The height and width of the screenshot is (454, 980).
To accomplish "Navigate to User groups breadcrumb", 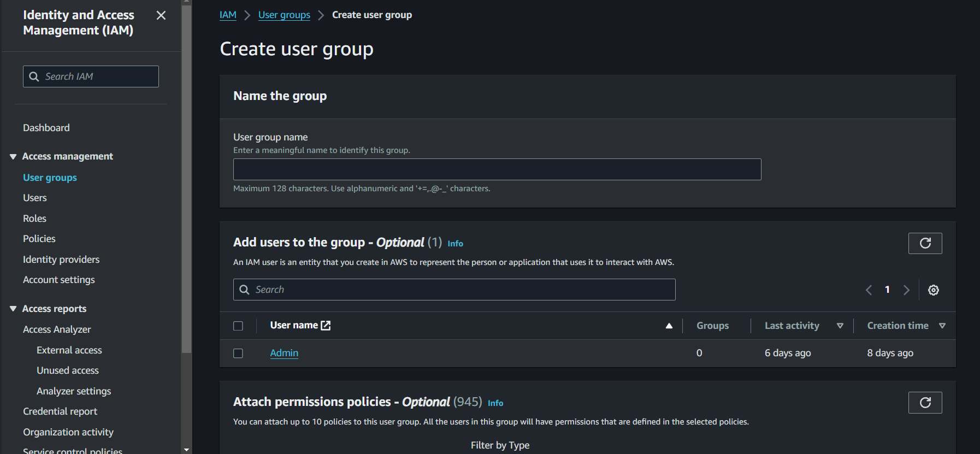I will tap(284, 15).
